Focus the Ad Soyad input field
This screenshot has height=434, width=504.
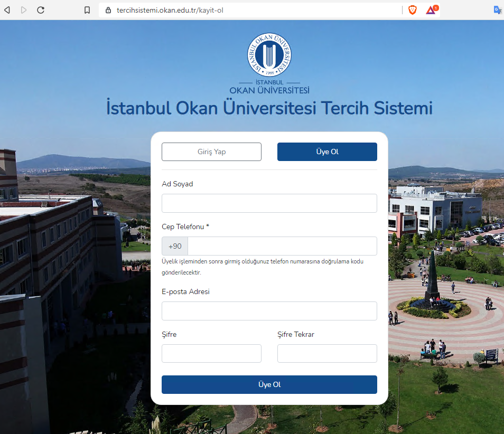point(269,203)
